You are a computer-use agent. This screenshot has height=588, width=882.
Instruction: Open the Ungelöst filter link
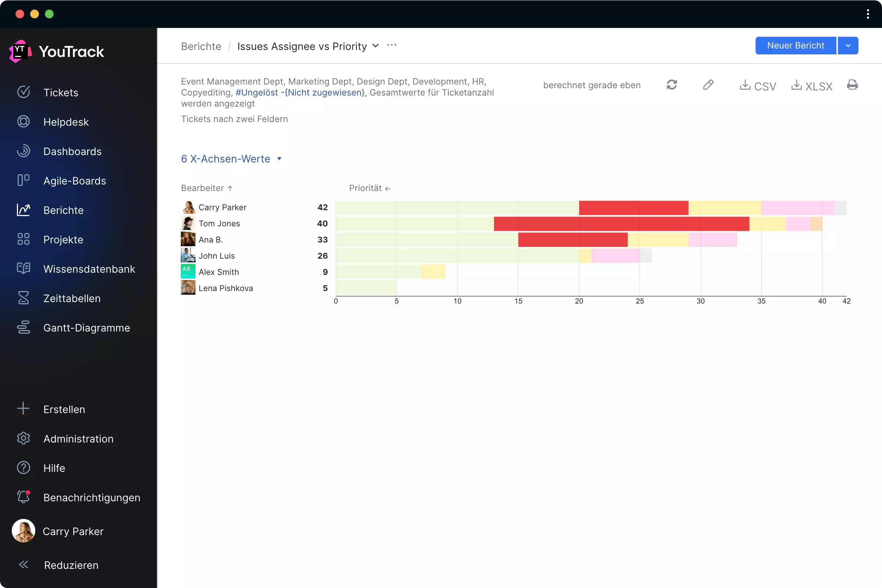[256, 93]
